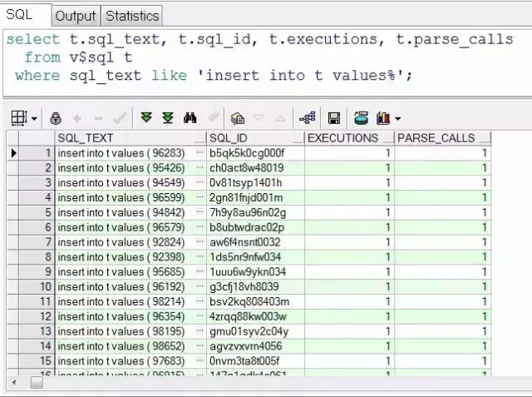Select SQL_ID cell bsv2kq808403m
The width and height of the screenshot is (532, 397).
(x=255, y=302)
